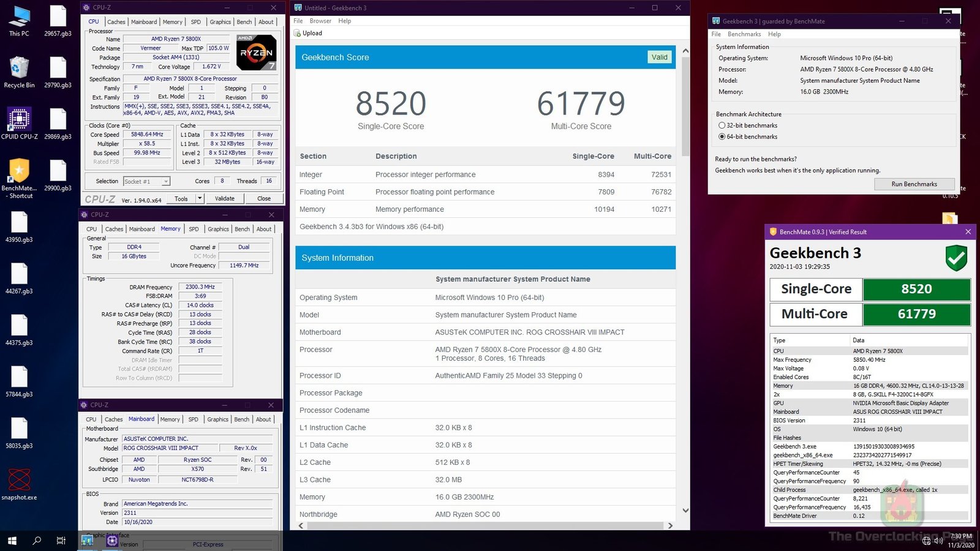Select the 64-bit benchmarks option
Screen dimensions: 980x551
[x=722, y=137]
